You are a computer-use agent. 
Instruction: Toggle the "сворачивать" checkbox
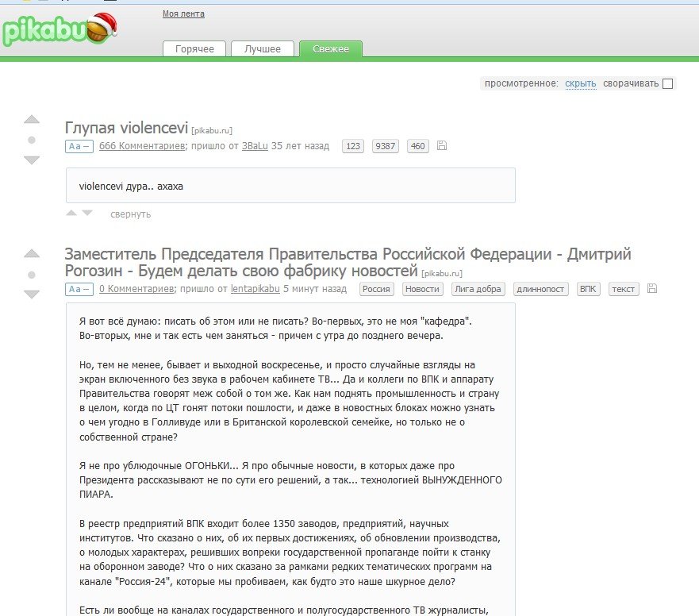[x=667, y=84]
